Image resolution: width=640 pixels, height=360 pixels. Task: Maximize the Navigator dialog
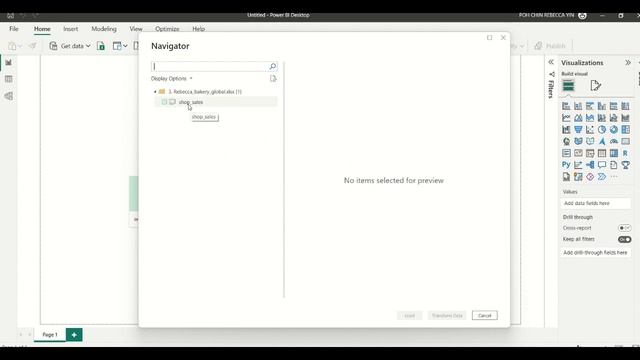(x=489, y=38)
